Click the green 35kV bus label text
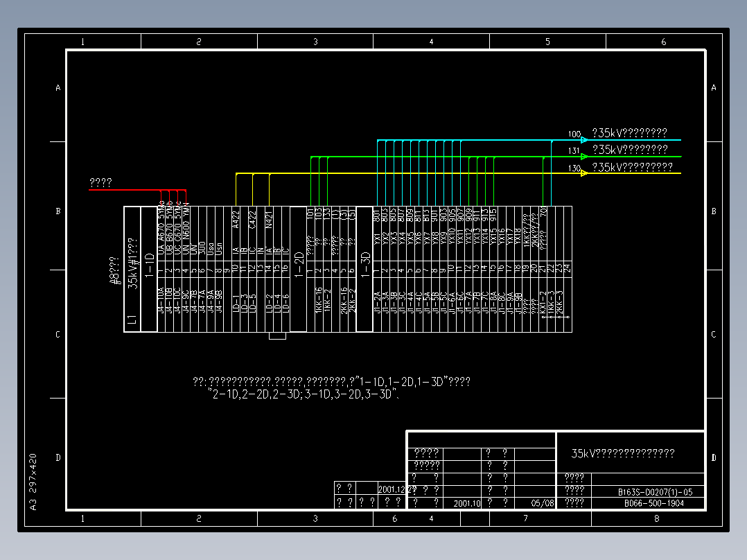The width and height of the screenshot is (747, 560). 630,150
